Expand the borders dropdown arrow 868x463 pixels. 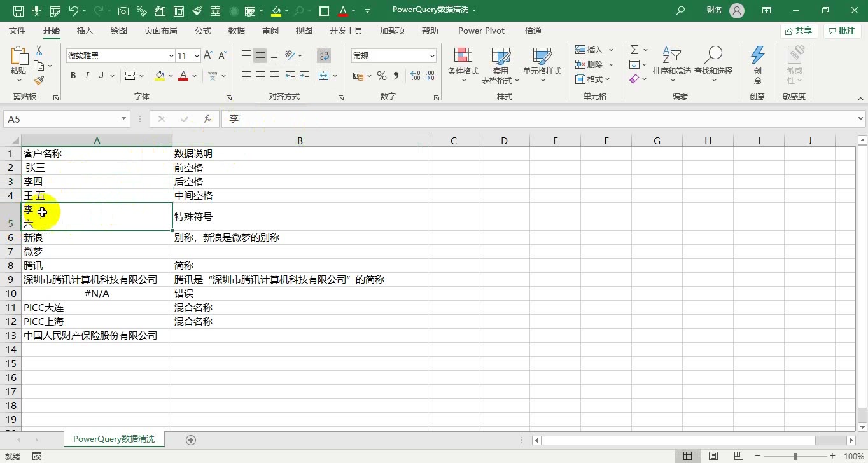point(141,76)
